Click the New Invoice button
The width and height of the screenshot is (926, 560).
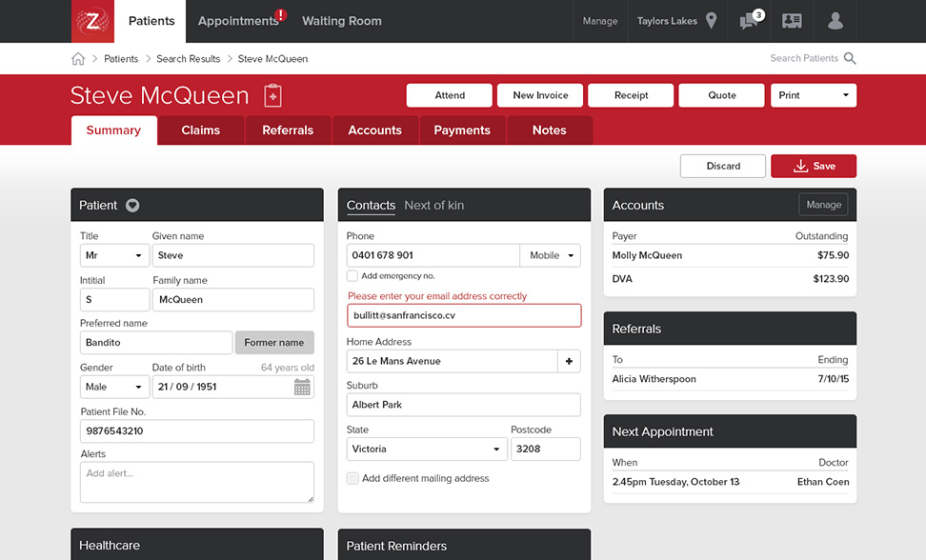pyautogui.click(x=540, y=95)
